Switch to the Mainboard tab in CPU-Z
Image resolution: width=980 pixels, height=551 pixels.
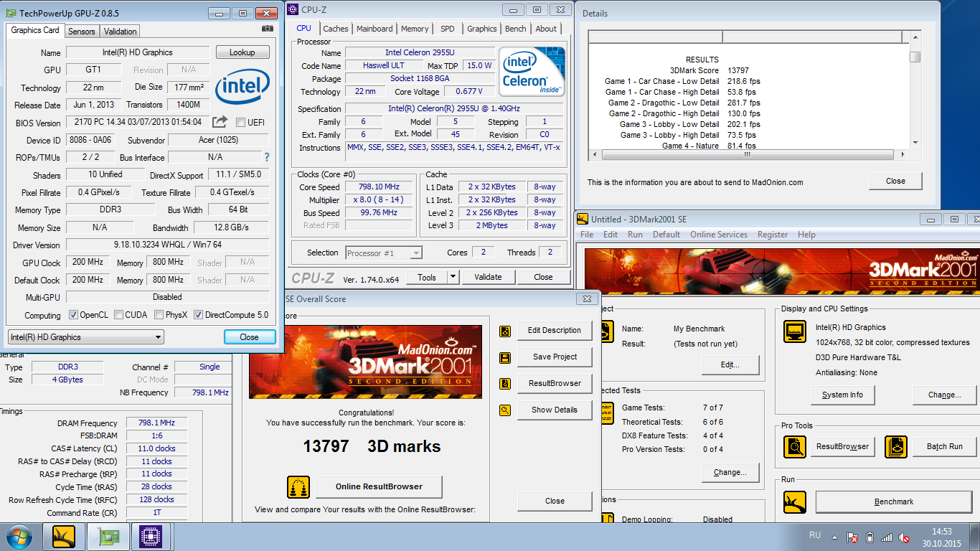coord(374,29)
